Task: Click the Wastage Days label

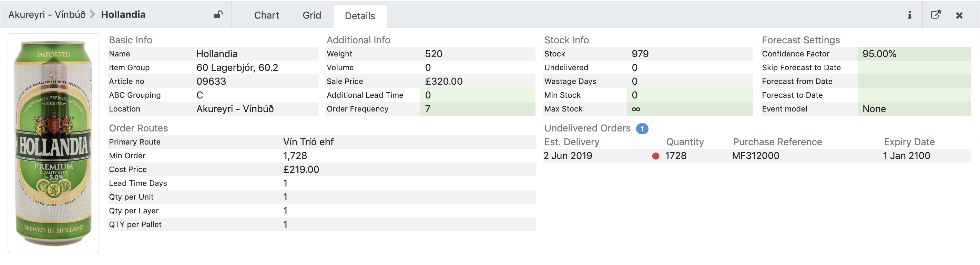Action: tap(570, 81)
